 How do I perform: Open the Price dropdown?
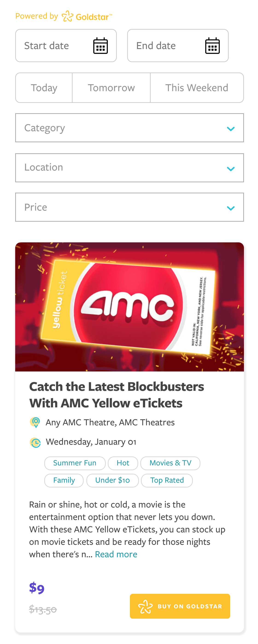[x=129, y=207]
